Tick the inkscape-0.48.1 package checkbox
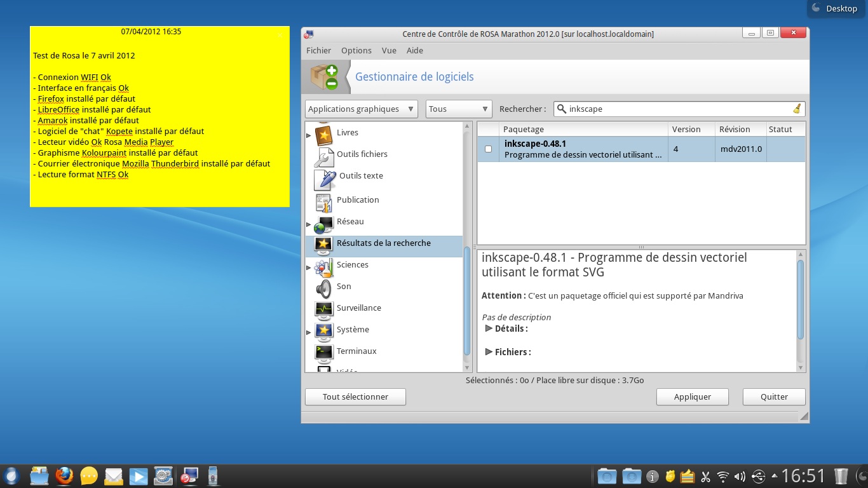 (x=488, y=149)
